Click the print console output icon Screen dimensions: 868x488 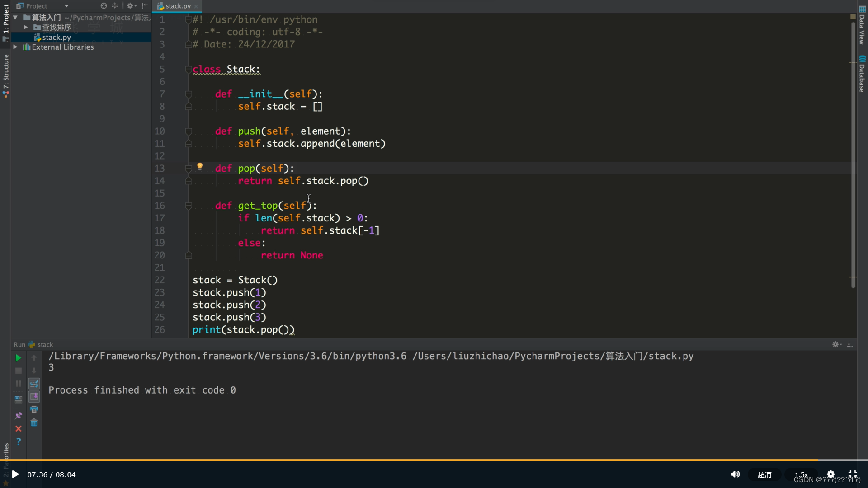34,409
